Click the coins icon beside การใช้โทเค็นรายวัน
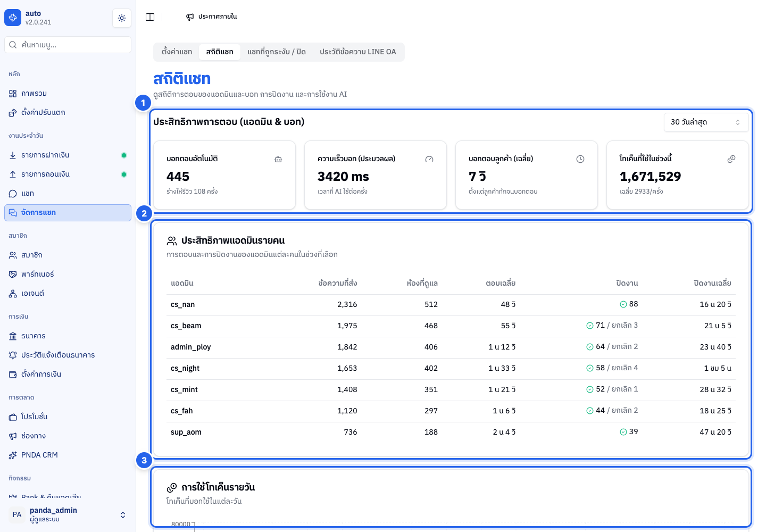This screenshot has width=766, height=532. coord(172,488)
